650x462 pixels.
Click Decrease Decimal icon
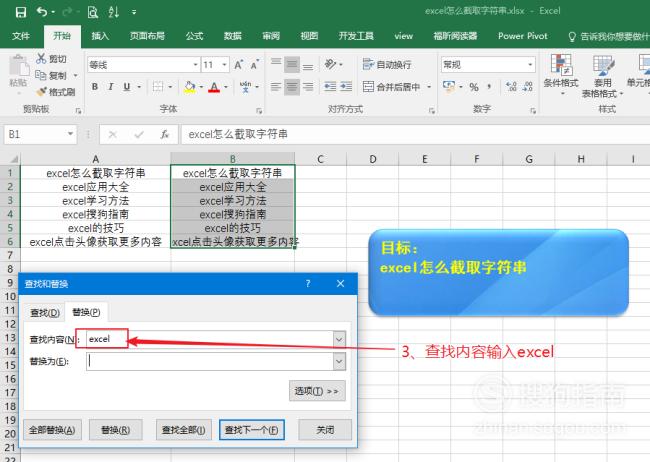(x=528, y=87)
